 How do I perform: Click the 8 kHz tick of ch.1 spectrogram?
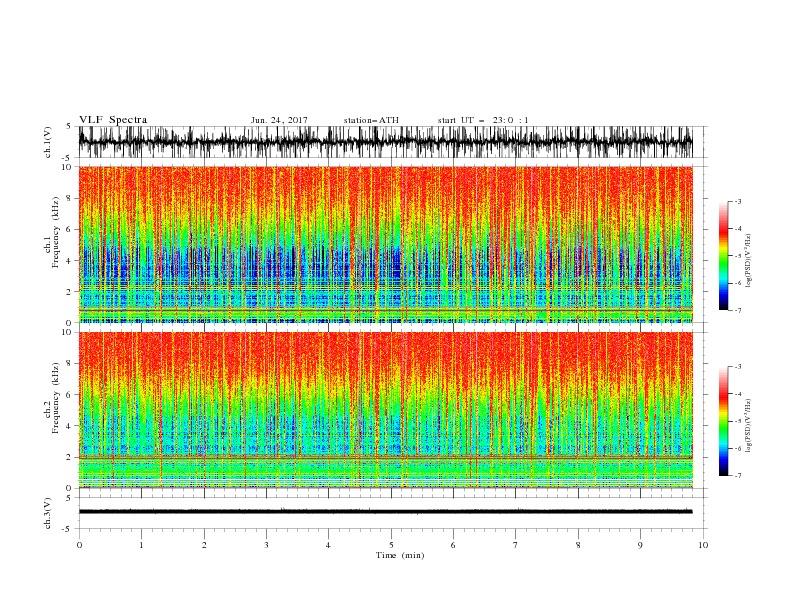69,198
